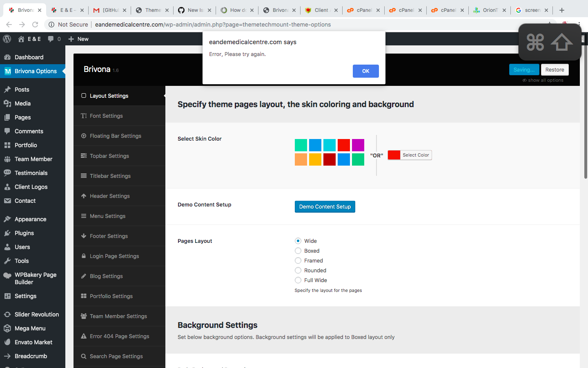
Task: Click the Plugins plug icon
Action: point(7,233)
